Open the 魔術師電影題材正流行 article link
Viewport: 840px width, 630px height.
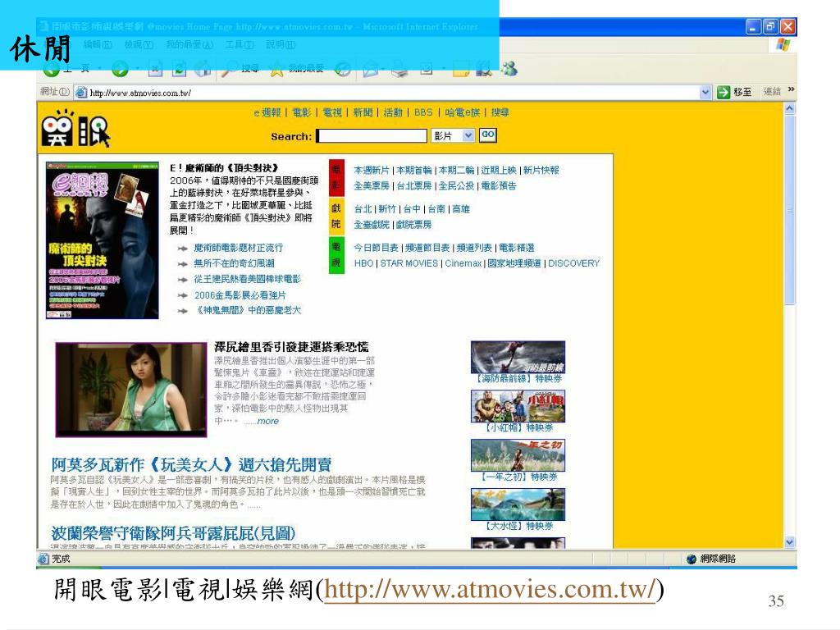tap(239, 248)
